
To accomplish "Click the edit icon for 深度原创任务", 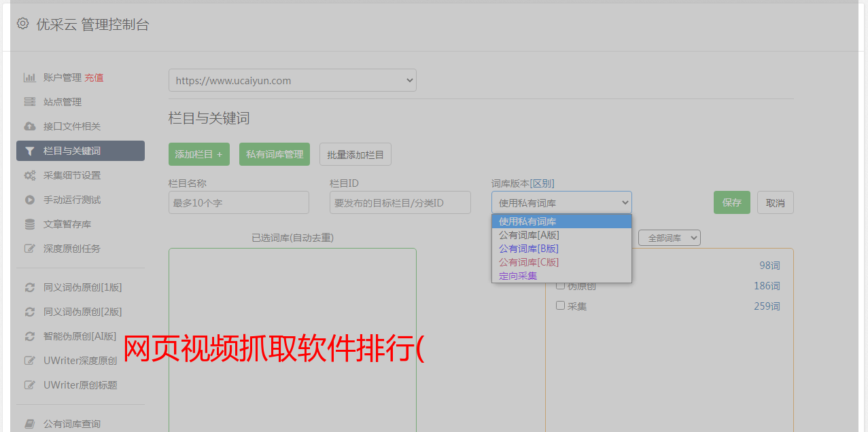I will 30,249.
